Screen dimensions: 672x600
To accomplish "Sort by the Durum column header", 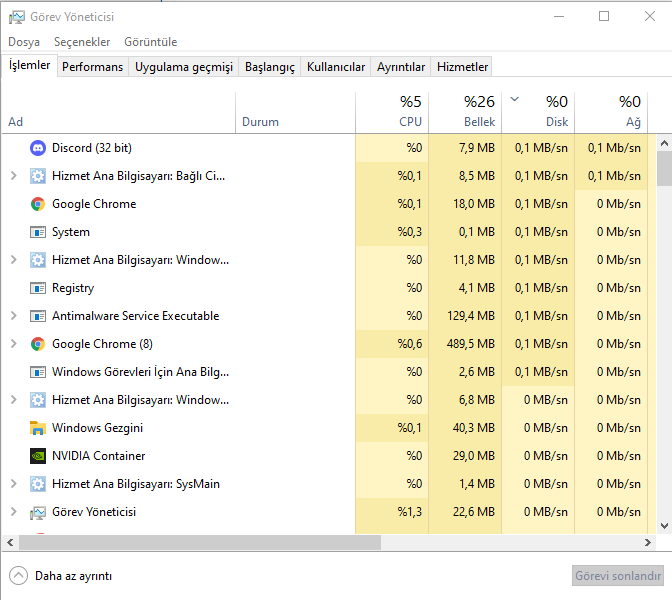I will point(295,112).
